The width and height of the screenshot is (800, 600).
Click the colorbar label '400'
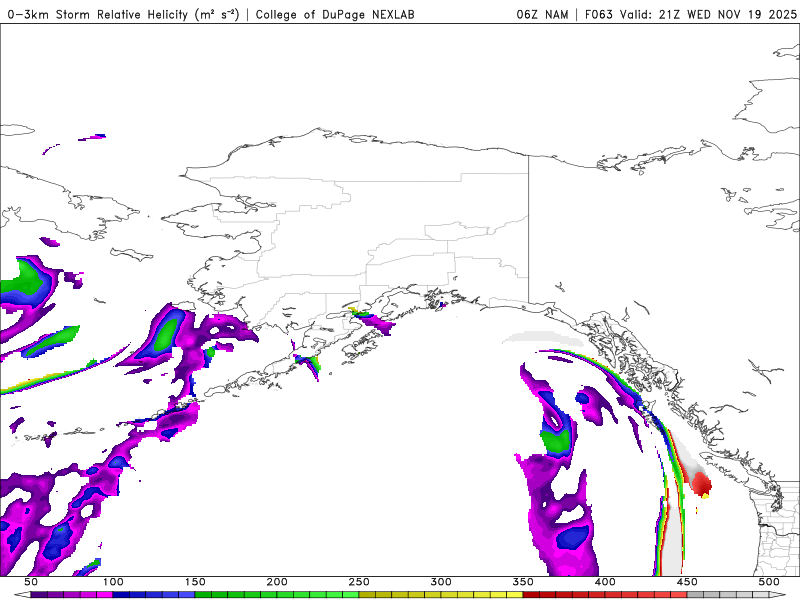click(x=605, y=582)
